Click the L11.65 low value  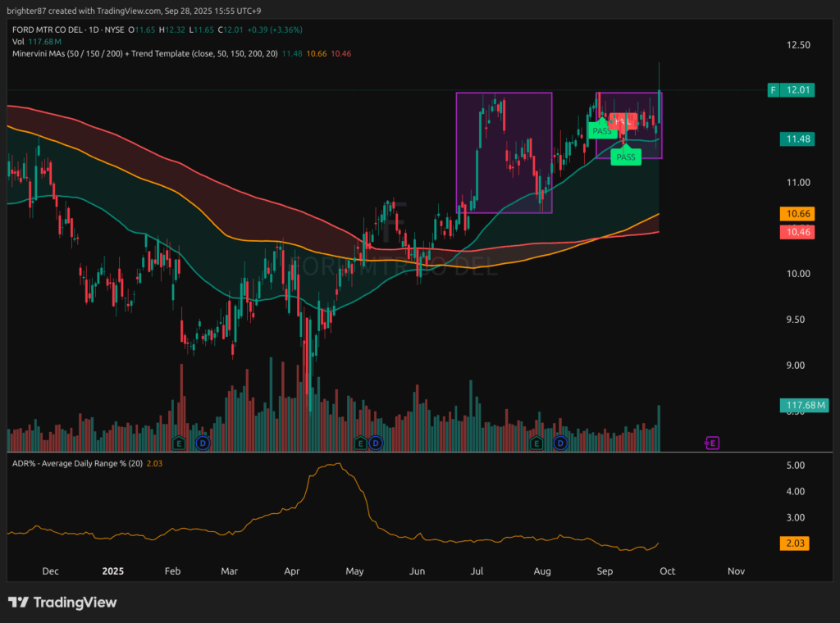(202, 30)
